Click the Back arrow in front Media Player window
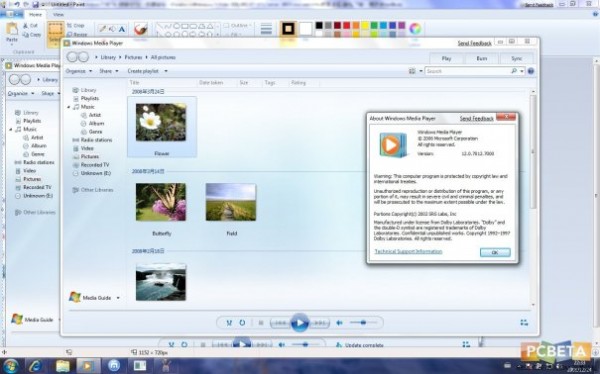Viewport: 600px width, 374px height. pos(72,57)
